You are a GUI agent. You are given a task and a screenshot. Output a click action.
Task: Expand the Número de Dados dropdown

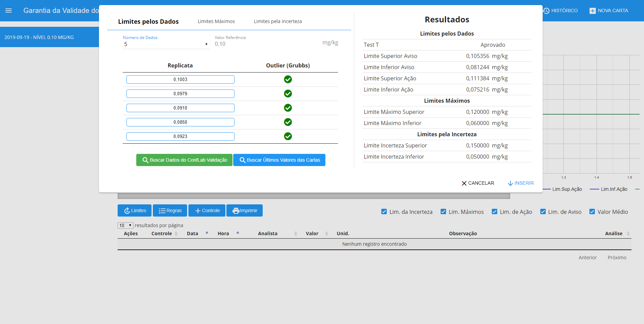click(166, 44)
